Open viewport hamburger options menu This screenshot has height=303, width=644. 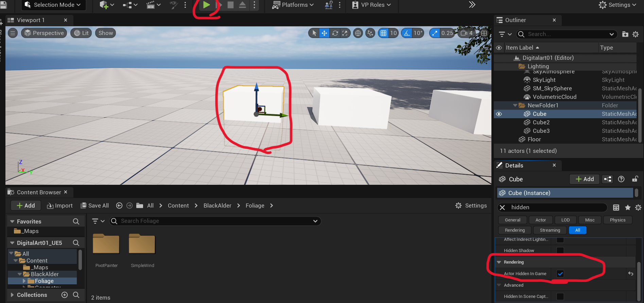click(x=13, y=33)
